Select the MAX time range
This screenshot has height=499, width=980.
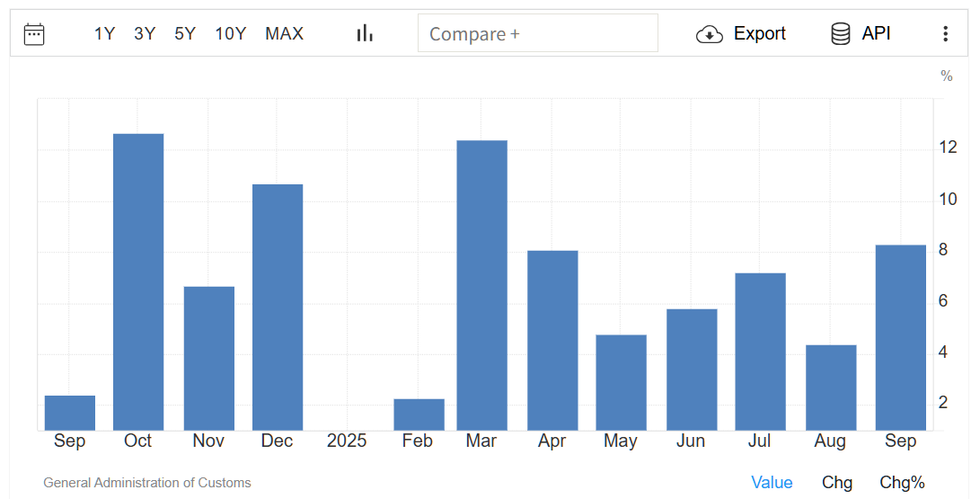coord(284,34)
